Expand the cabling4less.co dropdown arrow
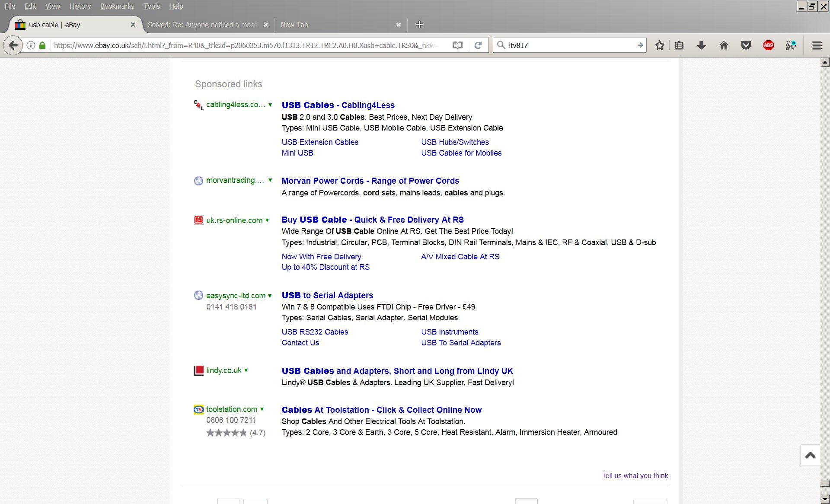 pyautogui.click(x=270, y=105)
